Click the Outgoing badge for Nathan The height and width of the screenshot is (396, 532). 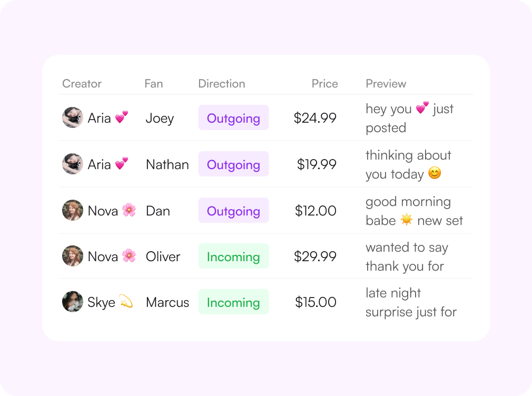[x=233, y=164]
